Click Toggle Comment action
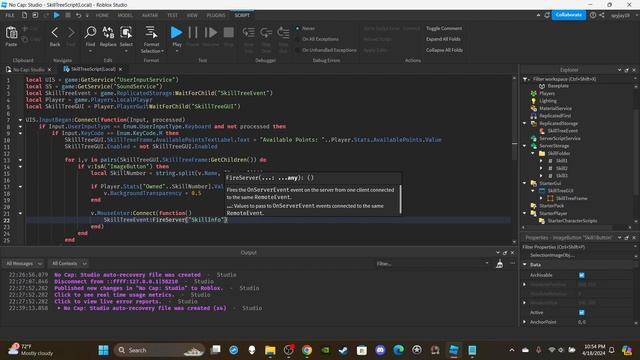The height and width of the screenshot is (360, 640). point(444,29)
